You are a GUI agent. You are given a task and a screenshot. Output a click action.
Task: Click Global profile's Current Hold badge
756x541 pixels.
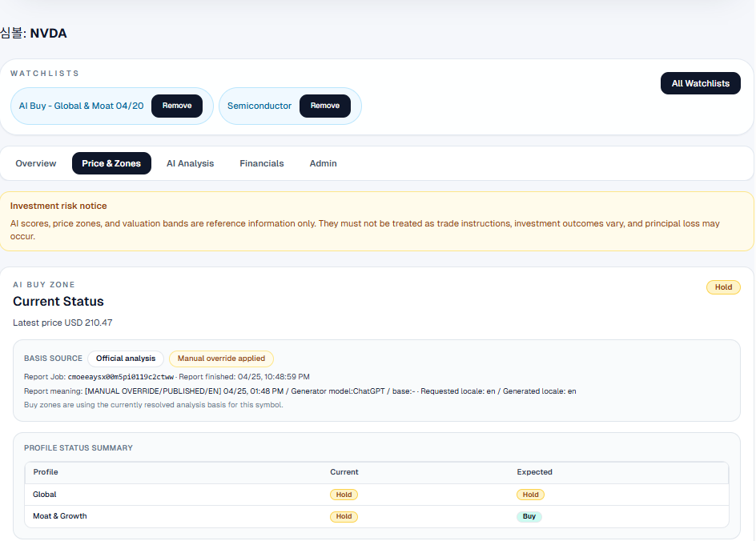click(x=344, y=495)
